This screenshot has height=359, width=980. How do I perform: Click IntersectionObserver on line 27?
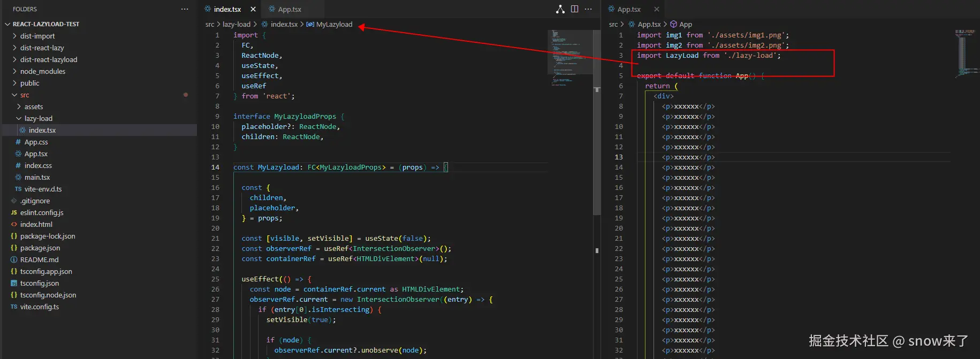[x=398, y=299]
